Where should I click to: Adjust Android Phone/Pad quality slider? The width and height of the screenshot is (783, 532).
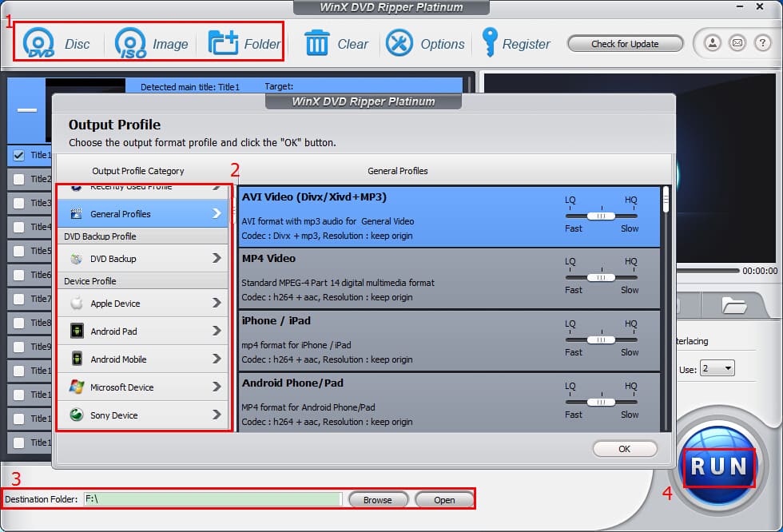click(x=601, y=402)
